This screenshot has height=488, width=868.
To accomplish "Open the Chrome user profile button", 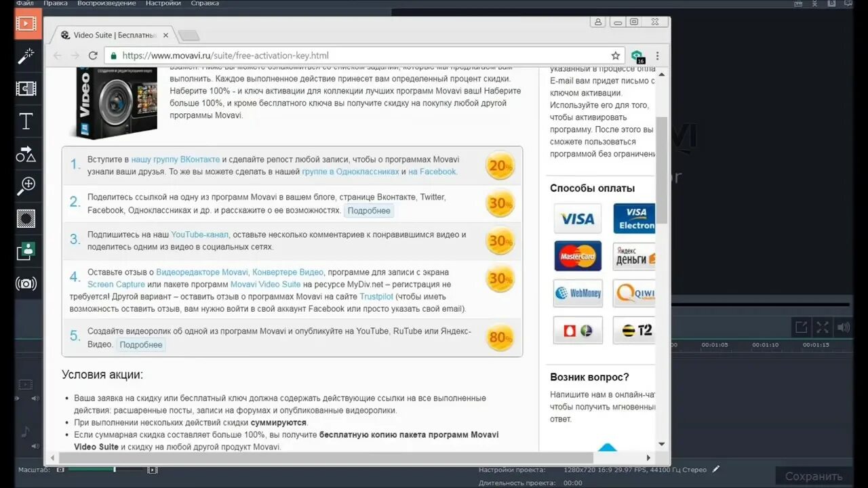I will [598, 22].
